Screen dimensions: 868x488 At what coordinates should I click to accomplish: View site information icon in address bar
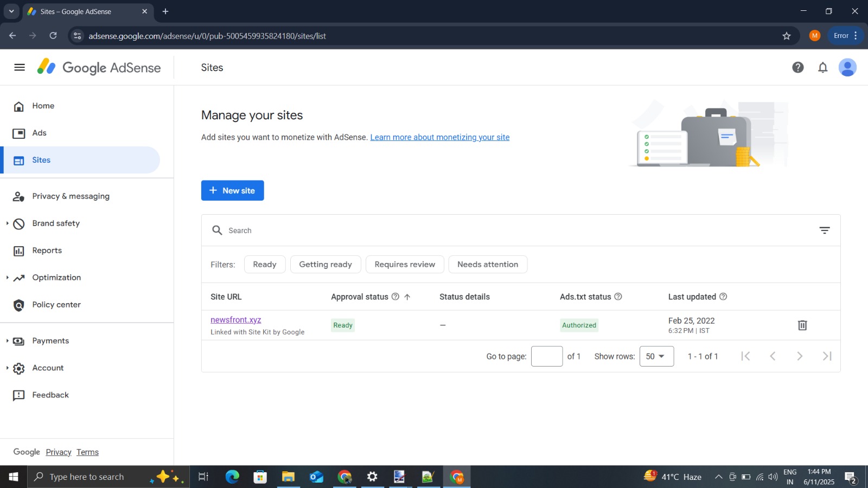point(78,36)
